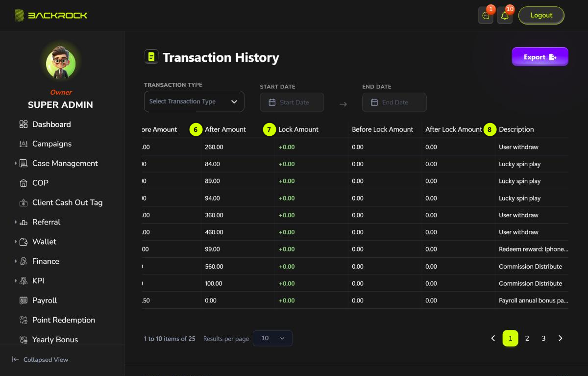Go to next page arrow

tap(560, 338)
